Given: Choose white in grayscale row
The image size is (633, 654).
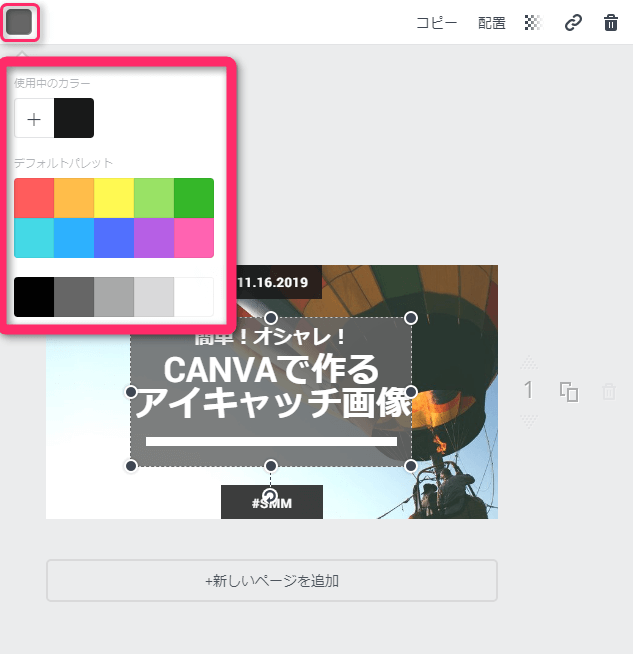Looking at the screenshot, I should point(194,297).
